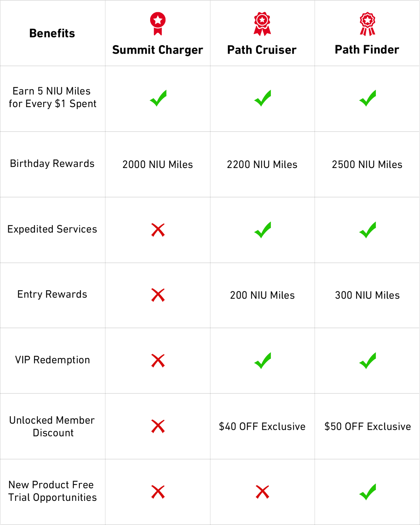Click Summit Charger's Entry Rewards red cross

(x=158, y=295)
